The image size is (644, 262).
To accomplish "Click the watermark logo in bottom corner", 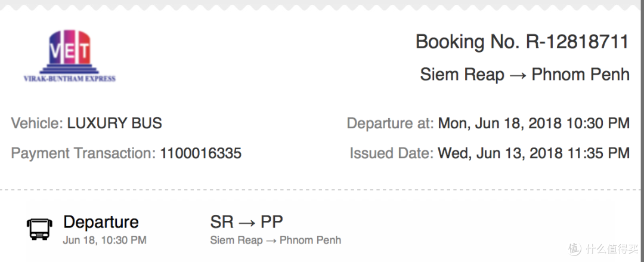I will tap(575, 248).
